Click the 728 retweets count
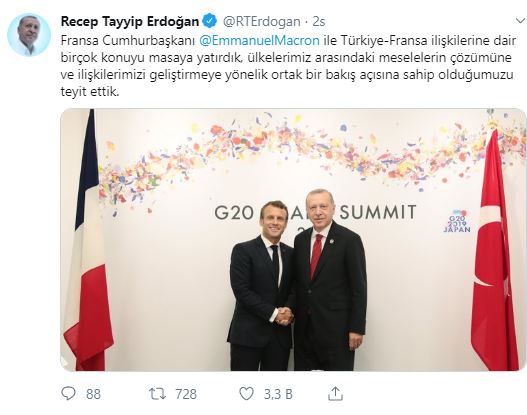The height and width of the screenshot is (415, 527). 186,394
